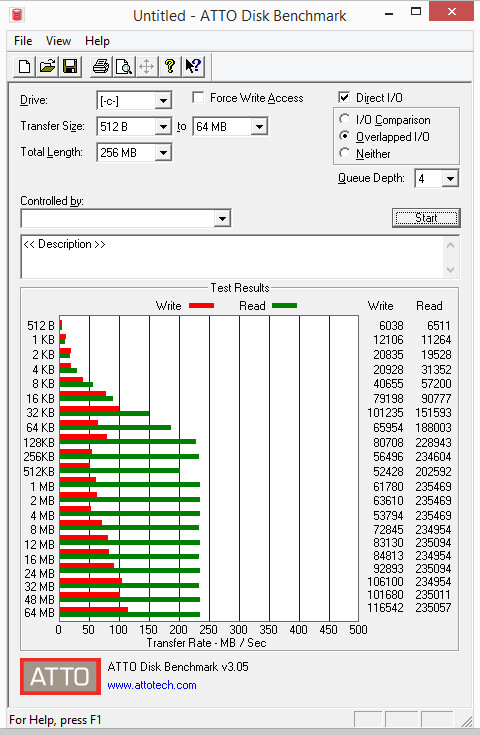The height and width of the screenshot is (735, 480).
Task: Click the write value 101235
Action: pyautogui.click(x=385, y=412)
